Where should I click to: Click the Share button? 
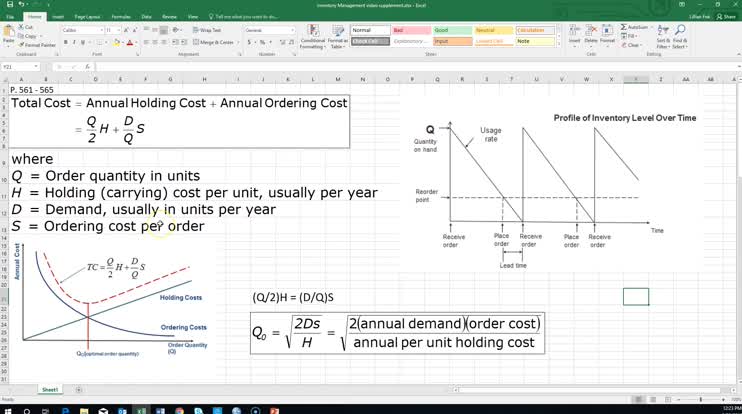tap(727, 17)
